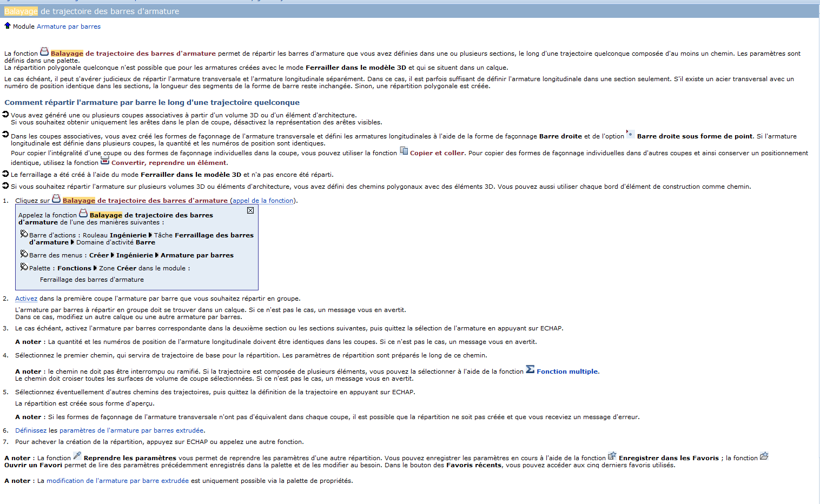Click Ferraillage des barres d'armature text in popup
This screenshot has width=820, height=504.
[92, 280]
